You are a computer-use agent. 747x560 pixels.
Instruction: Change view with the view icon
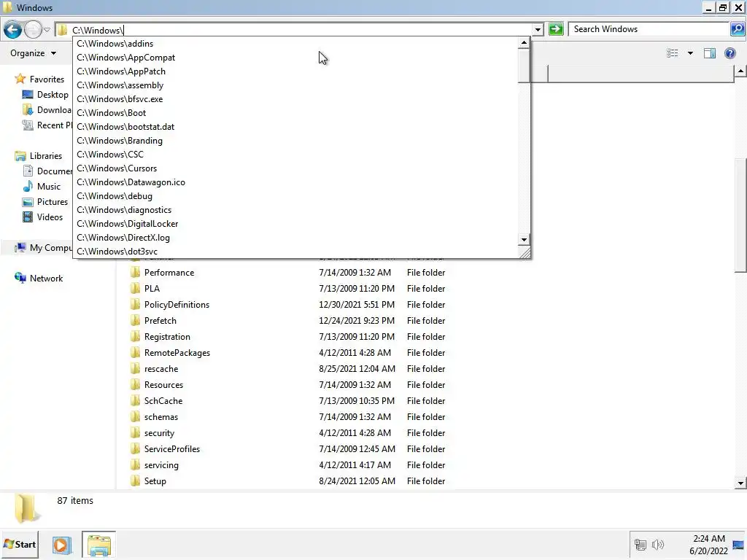(672, 52)
